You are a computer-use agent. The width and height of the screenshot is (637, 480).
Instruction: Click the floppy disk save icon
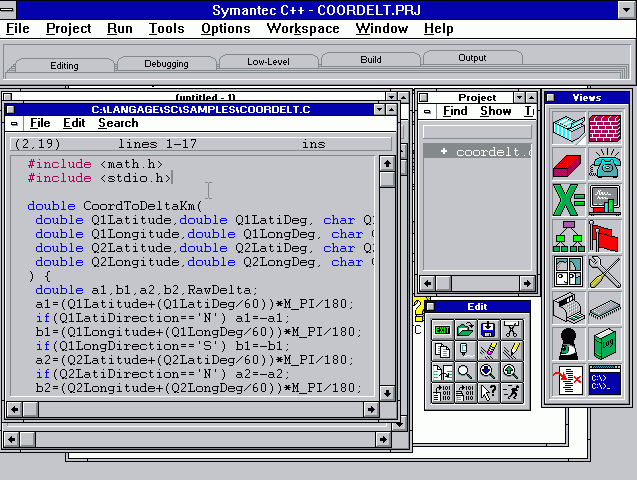[488, 328]
